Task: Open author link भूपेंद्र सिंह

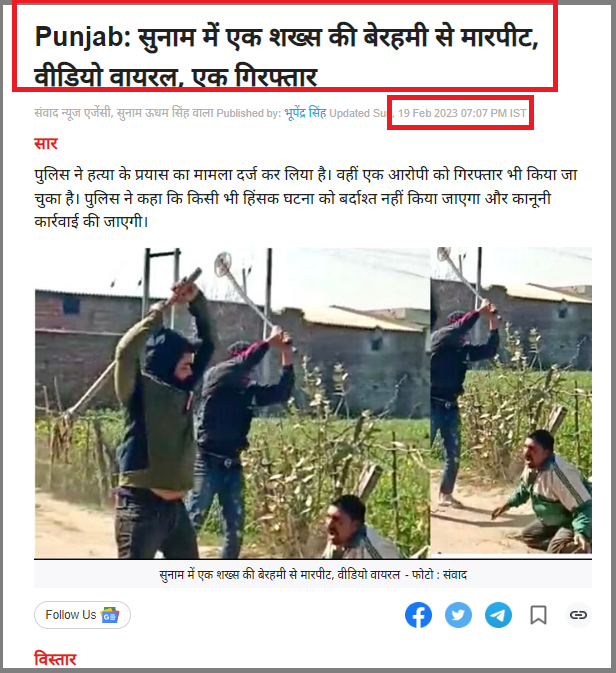Action: tap(305, 113)
